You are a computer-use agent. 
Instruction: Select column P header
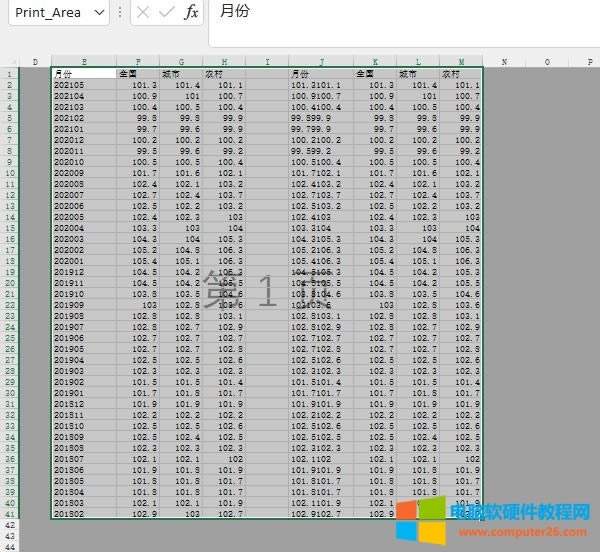(x=586, y=62)
